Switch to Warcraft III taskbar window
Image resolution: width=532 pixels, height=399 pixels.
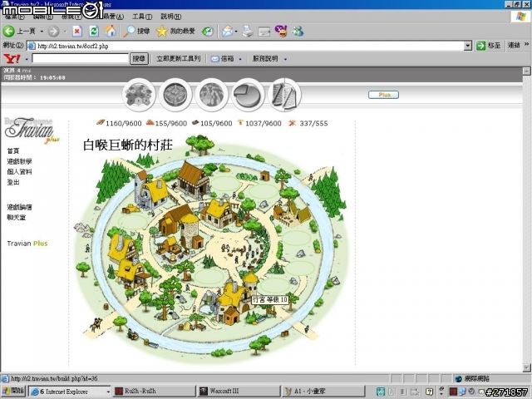(239, 392)
